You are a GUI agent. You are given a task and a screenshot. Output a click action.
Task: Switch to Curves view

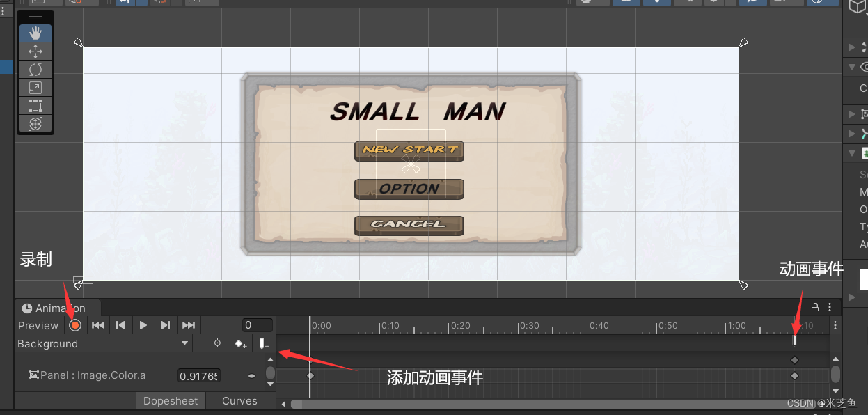(239, 401)
